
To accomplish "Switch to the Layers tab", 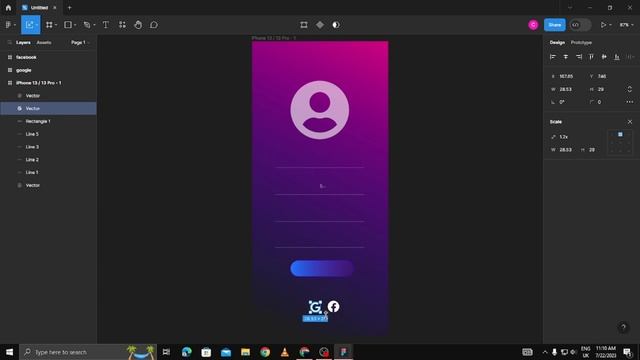I will (23, 42).
